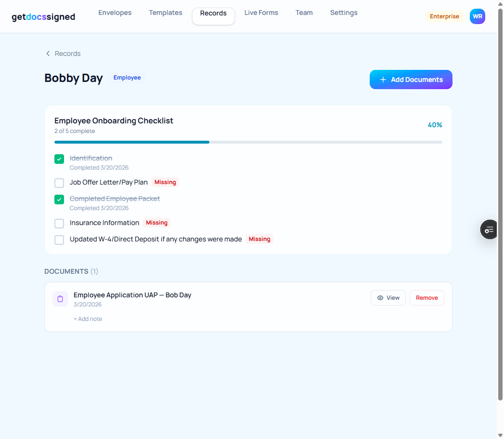Click the onboarding checklist progress bar
The image size is (504, 439).
(x=248, y=142)
